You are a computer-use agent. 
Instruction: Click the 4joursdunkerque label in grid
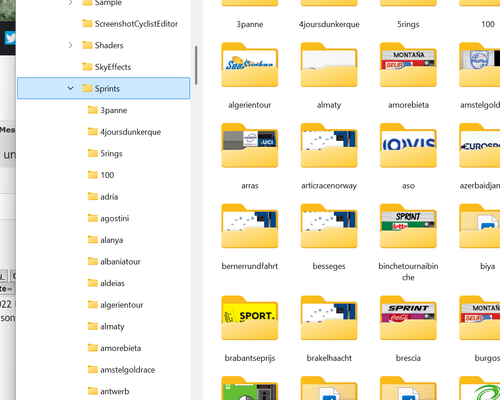pos(329,24)
